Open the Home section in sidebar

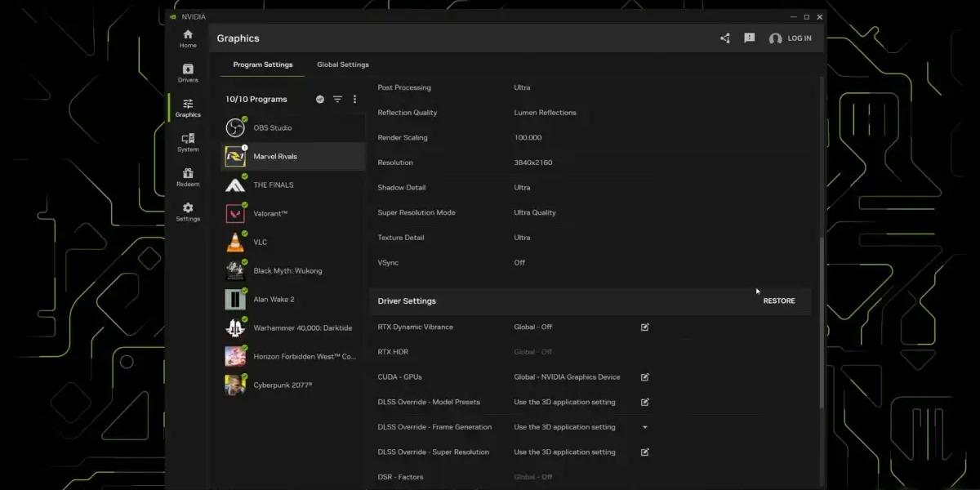188,38
